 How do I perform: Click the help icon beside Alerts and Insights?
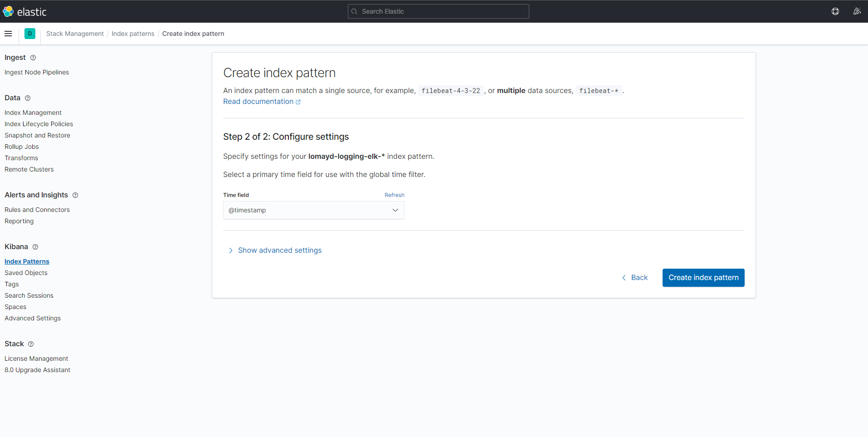pyautogui.click(x=75, y=195)
